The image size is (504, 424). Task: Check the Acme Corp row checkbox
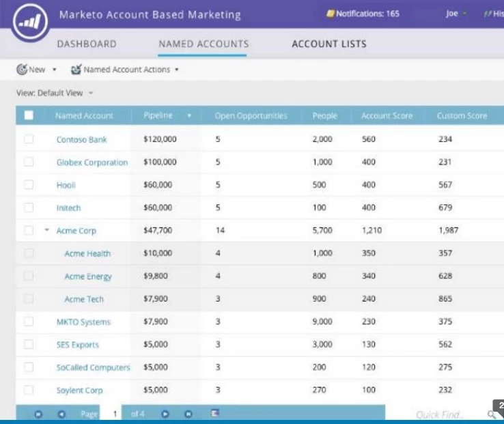tap(29, 230)
